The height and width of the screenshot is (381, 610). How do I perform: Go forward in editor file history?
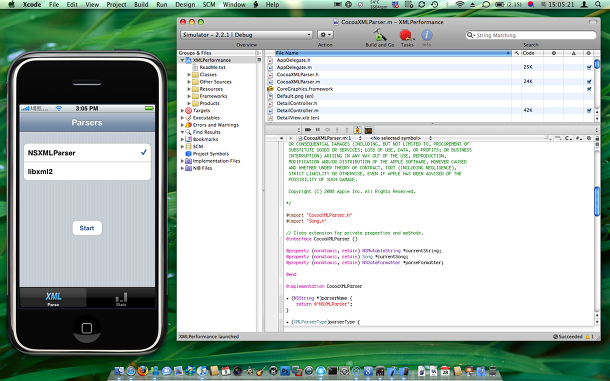coord(290,138)
